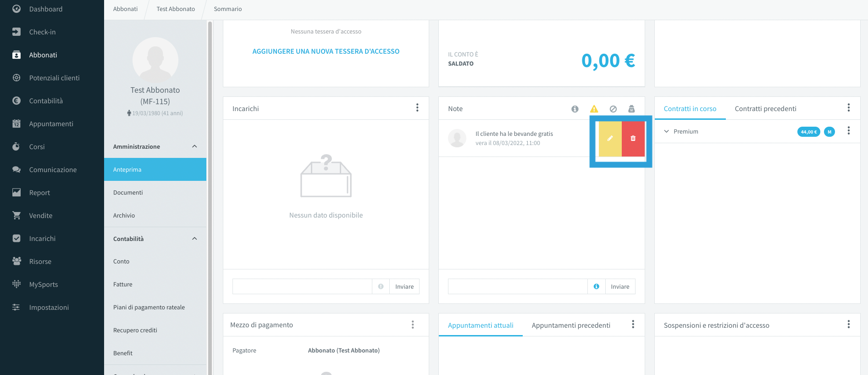Open the Mezzo di pagamento options menu
The height and width of the screenshot is (375, 868).
[413, 325]
